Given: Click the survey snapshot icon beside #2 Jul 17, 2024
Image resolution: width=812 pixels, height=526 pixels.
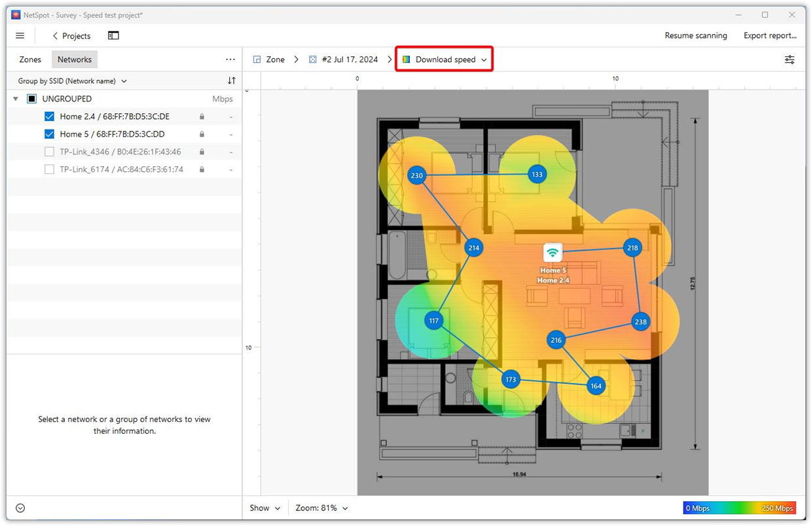Looking at the screenshot, I should pos(314,59).
